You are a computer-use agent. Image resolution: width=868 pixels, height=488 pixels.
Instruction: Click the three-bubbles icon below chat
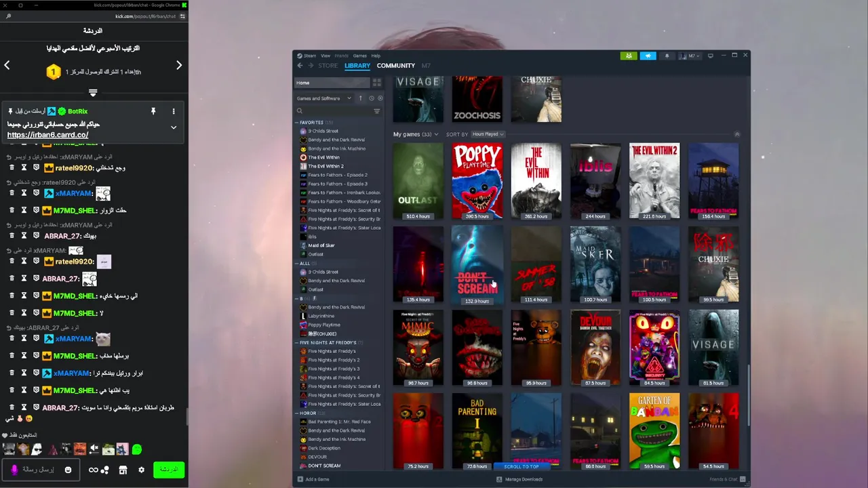[x=105, y=470]
